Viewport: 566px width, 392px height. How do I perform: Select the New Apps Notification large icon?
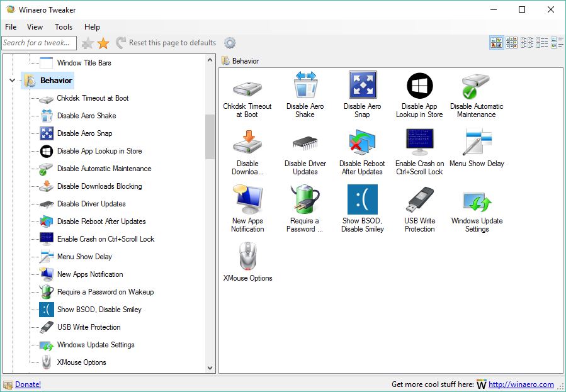point(247,199)
